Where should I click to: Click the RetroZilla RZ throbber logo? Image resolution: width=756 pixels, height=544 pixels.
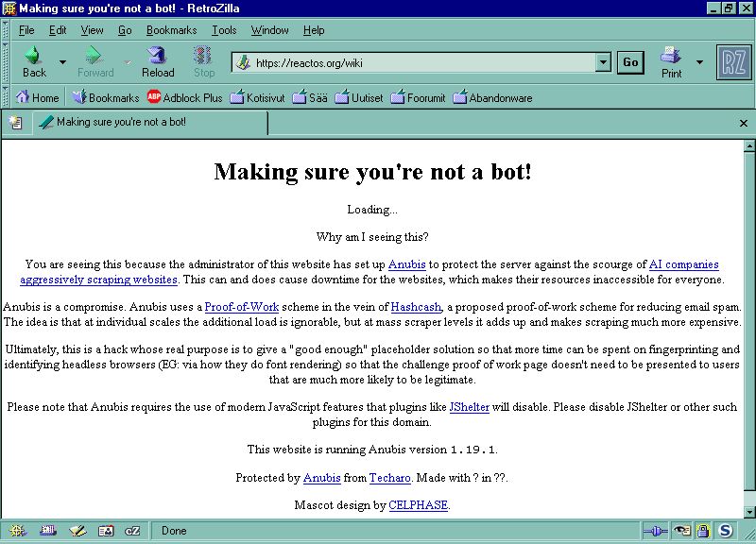(x=733, y=62)
